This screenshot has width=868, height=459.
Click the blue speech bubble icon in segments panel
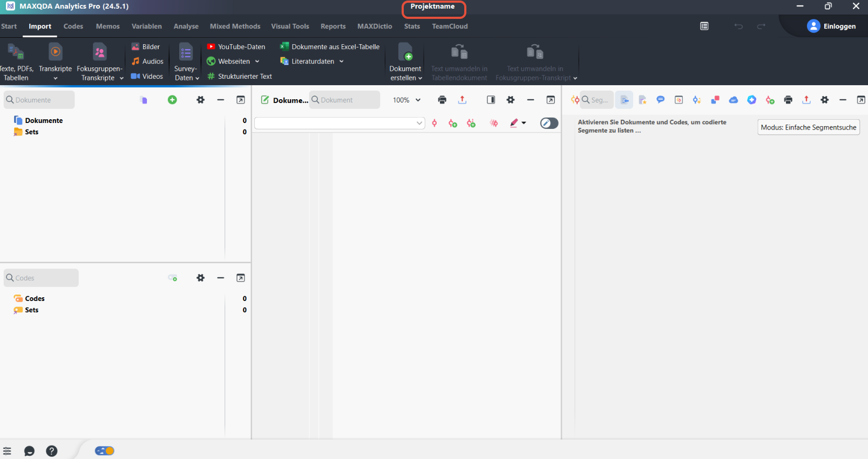pos(660,100)
